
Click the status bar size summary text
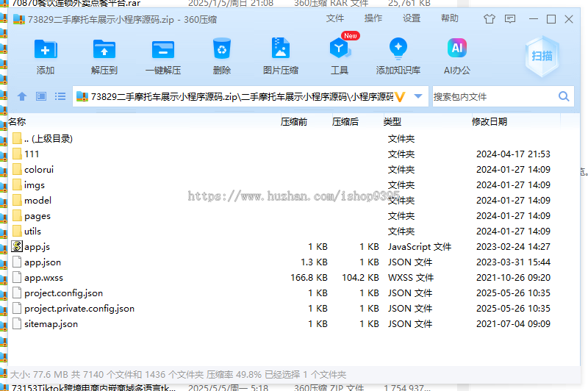coord(178,374)
